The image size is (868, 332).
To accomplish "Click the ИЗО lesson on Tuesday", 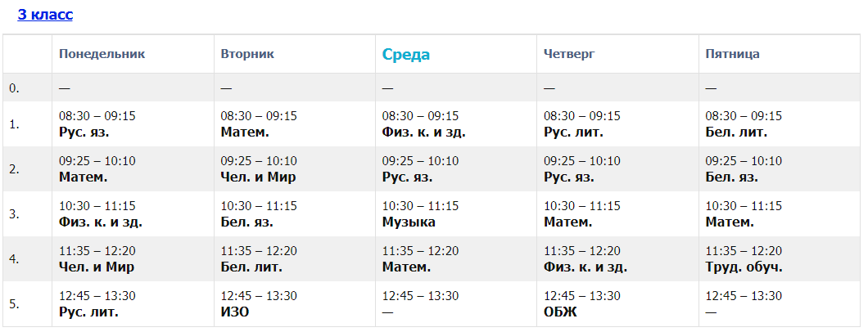I will click(235, 312).
